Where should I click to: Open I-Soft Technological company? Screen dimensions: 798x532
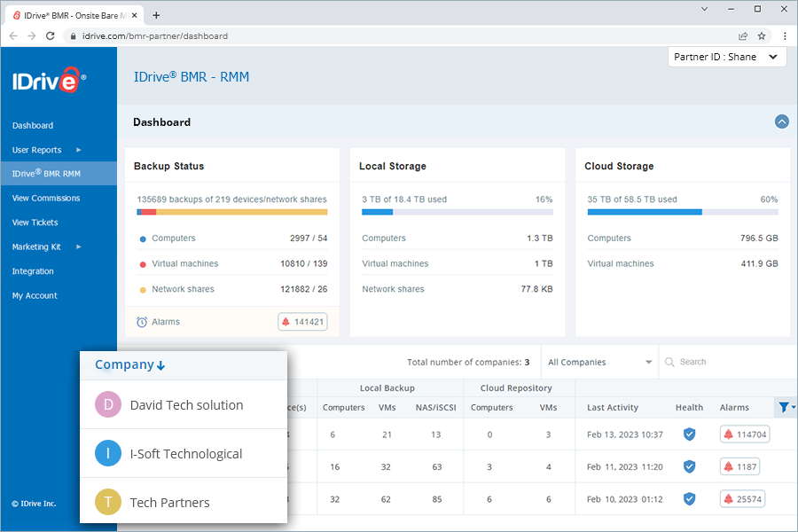click(186, 454)
